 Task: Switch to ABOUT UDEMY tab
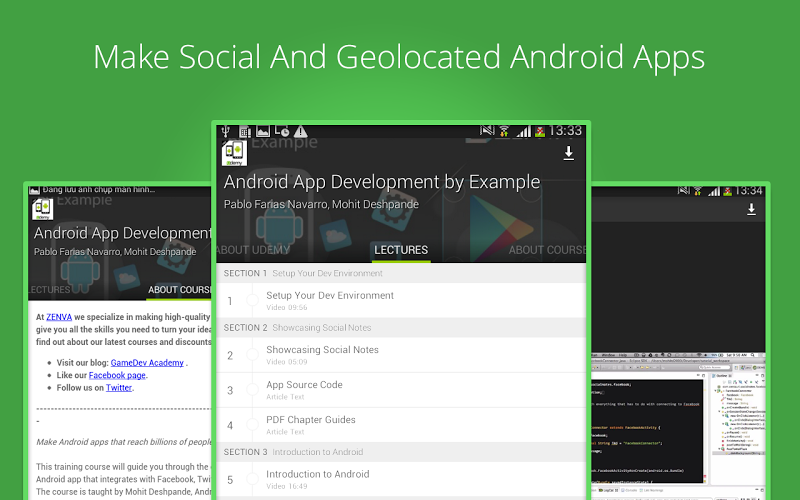pos(253,250)
